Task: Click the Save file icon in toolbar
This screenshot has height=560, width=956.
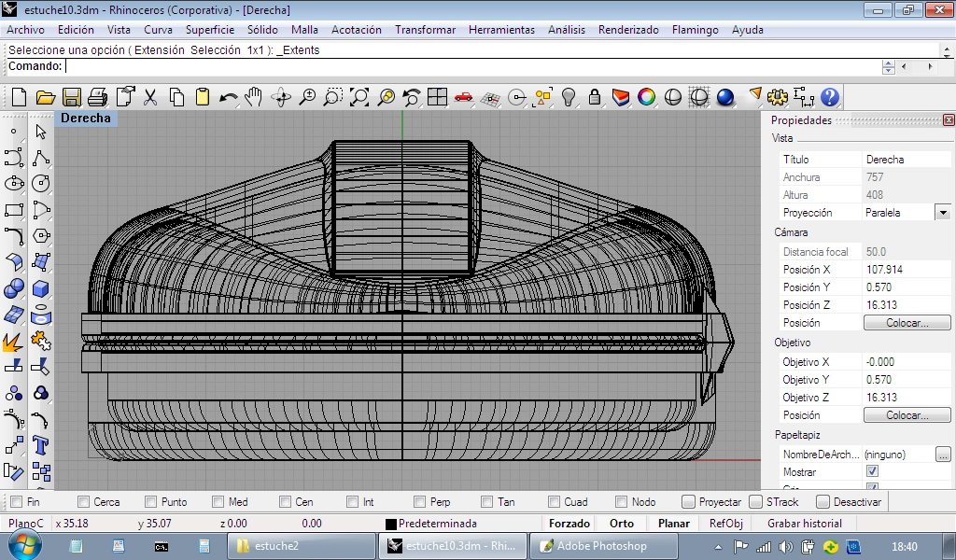Action: click(x=71, y=97)
